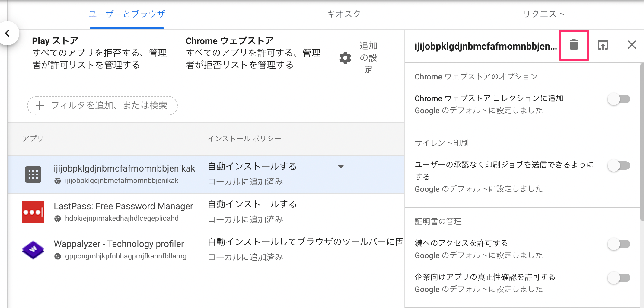The width and height of the screenshot is (644, 308).
Task: Switch to キオスク tab
Action: coord(344,14)
